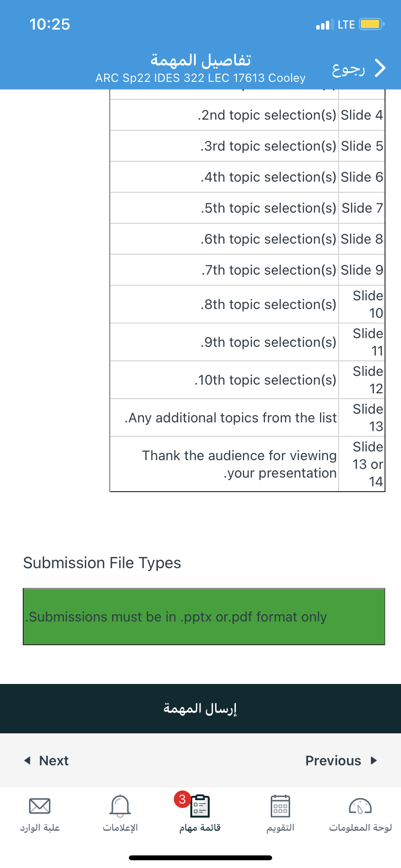Tap the back chevron arrow icon
Screen dimensions: 401x868
(x=381, y=68)
